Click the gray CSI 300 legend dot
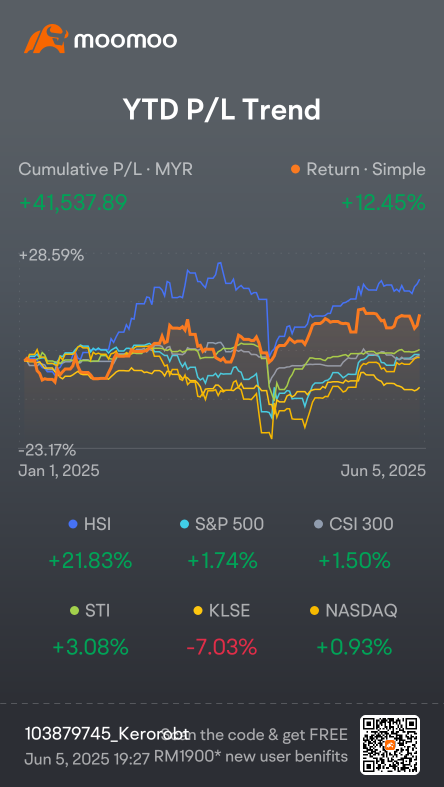 point(318,524)
